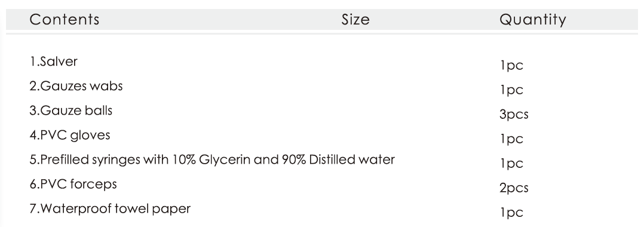The image size is (644, 227).
Task: Select the 3.Gauze balls entry
Action: click(70, 111)
